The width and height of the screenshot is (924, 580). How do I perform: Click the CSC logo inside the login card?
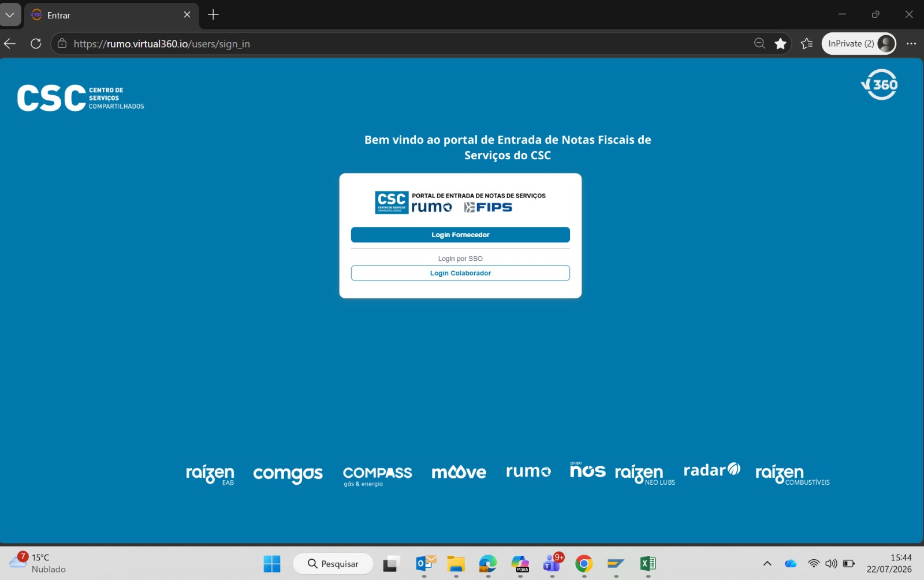pyautogui.click(x=392, y=203)
